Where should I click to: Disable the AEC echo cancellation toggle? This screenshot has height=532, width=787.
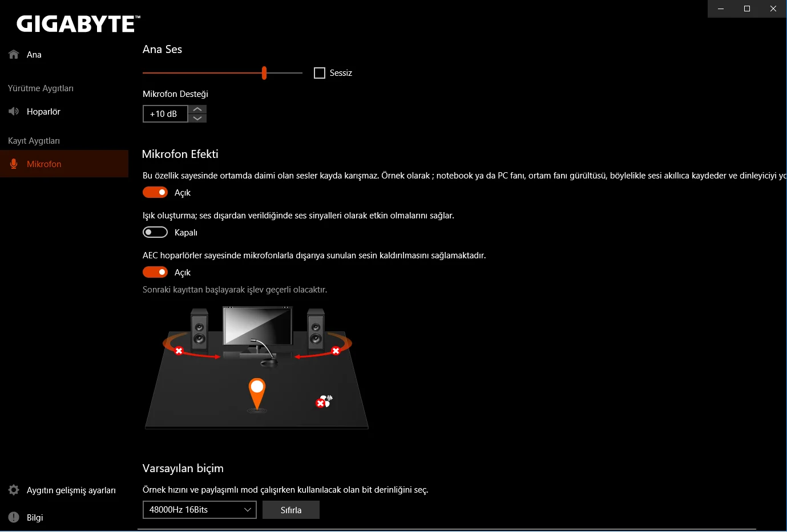[155, 272]
